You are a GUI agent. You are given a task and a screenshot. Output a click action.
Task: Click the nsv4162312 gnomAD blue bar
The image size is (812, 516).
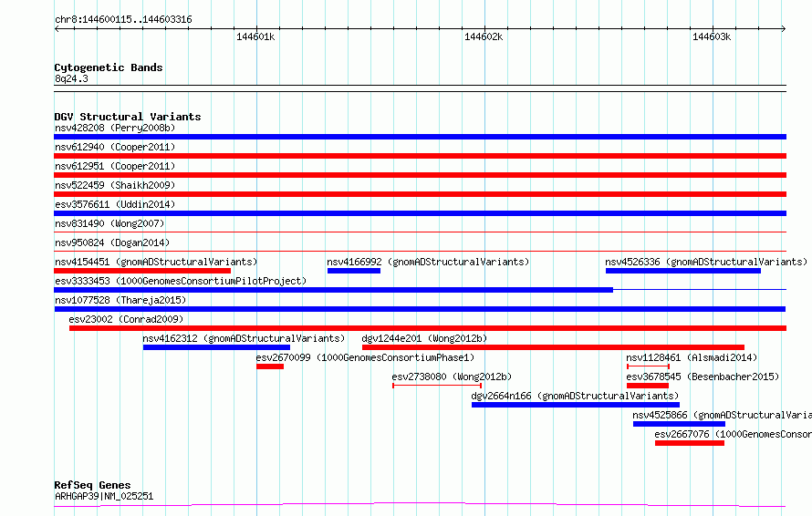pos(216,347)
